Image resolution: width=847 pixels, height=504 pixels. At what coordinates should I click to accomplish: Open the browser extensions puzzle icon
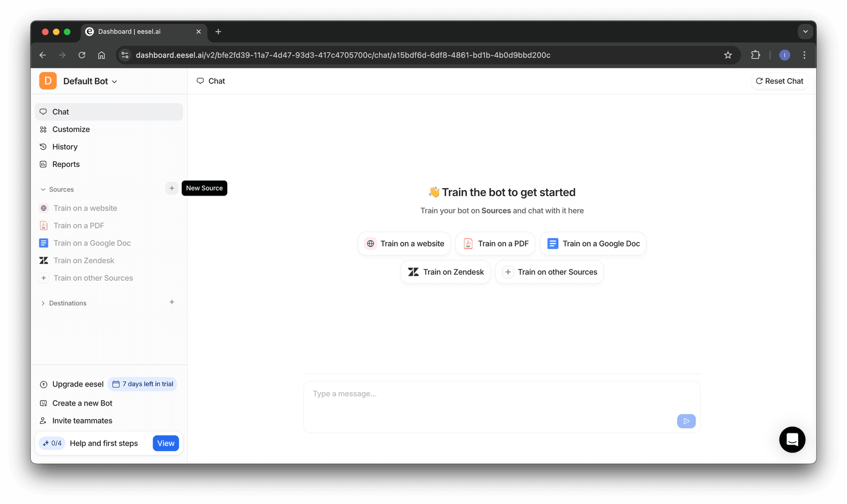point(755,55)
